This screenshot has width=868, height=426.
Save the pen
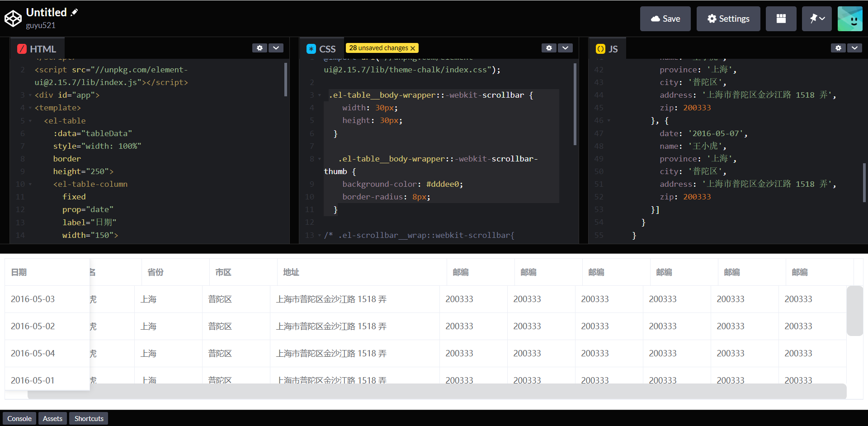665,19
